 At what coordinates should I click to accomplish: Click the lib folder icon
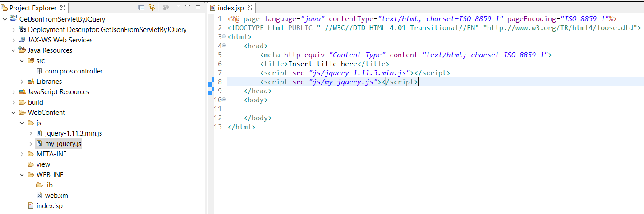39,185
